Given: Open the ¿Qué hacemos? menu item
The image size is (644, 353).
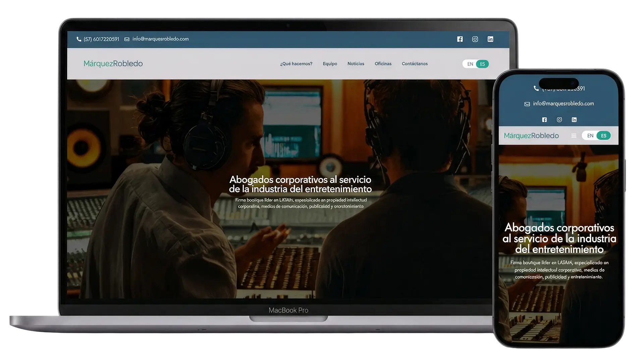Looking at the screenshot, I should click(x=296, y=63).
